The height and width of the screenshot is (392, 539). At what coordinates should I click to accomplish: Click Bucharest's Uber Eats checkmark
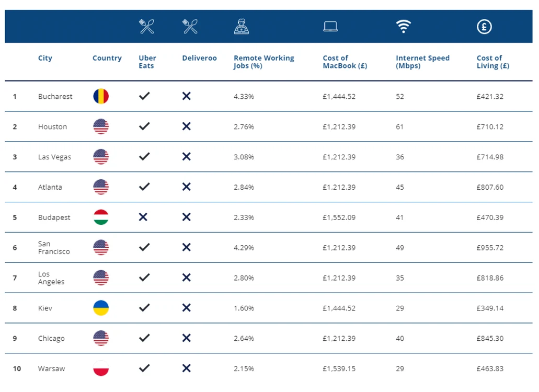(x=144, y=96)
